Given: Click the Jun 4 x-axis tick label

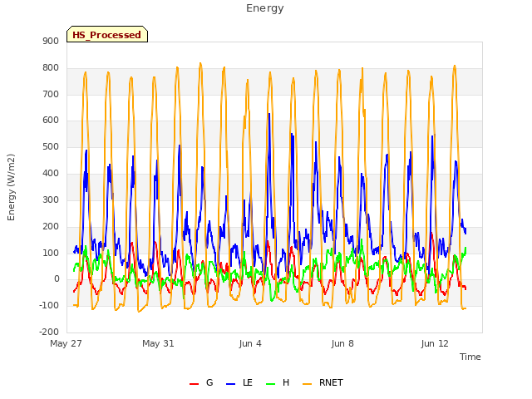Looking at the screenshot, I should pyautogui.click(x=250, y=343).
